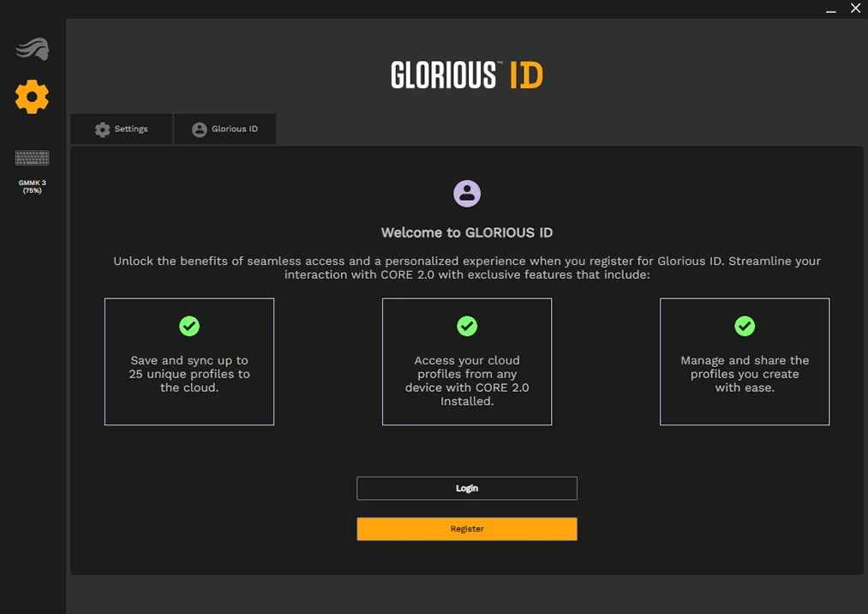This screenshot has width=868, height=614.
Task: Click the green check on the Save and sync card
Action: pos(189,326)
